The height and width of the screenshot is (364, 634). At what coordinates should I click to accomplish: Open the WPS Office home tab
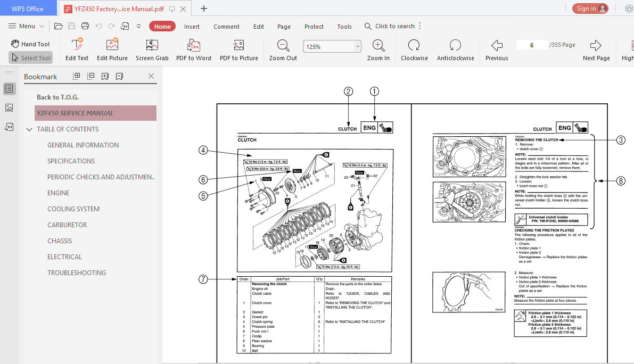point(27,9)
